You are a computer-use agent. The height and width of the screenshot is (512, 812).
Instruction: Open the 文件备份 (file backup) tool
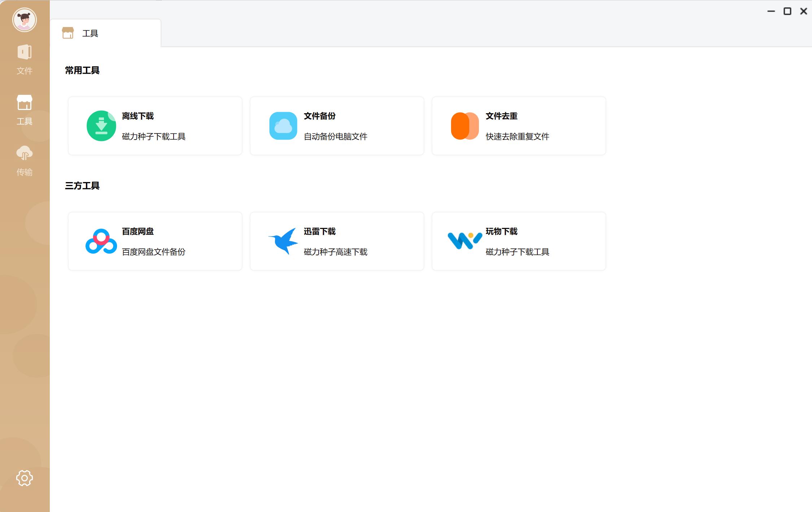click(337, 126)
